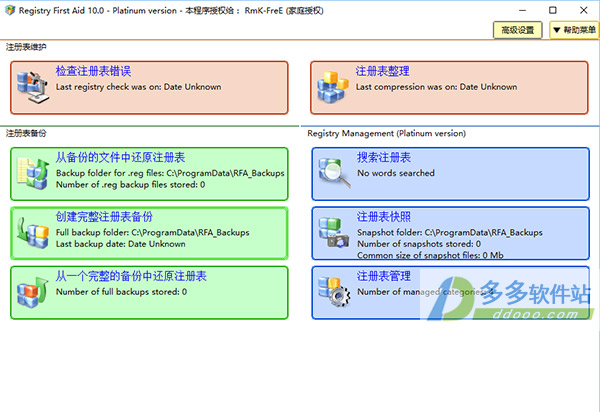Open 从备份的文件中还原注册表 heading
The width and height of the screenshot is (600, 412).
click(x=121, y=157)
